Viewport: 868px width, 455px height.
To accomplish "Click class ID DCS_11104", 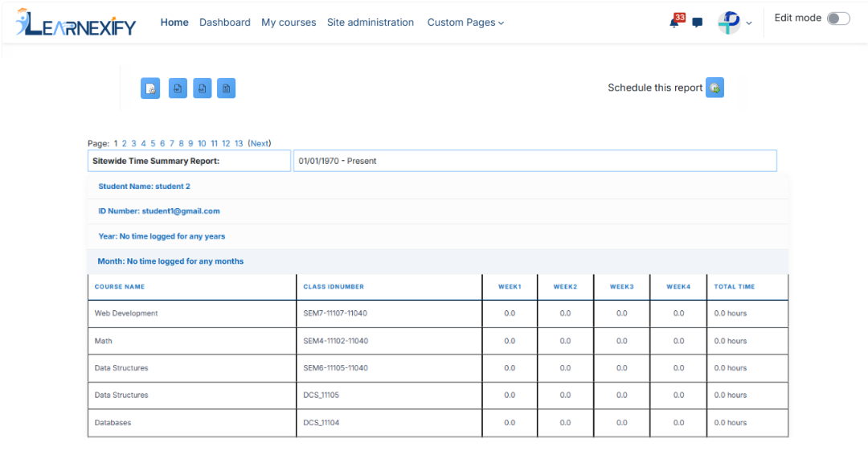I will [x=321, y=423].
